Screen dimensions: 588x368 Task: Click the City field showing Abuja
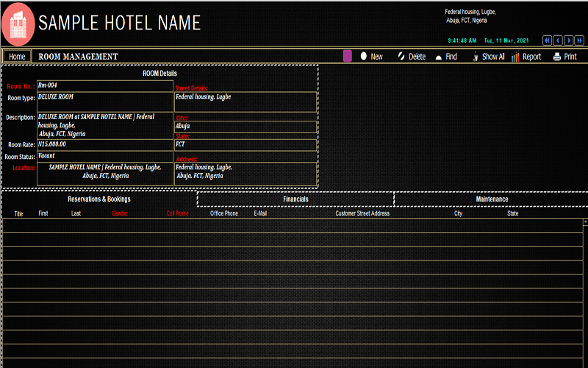pos(245,126)
